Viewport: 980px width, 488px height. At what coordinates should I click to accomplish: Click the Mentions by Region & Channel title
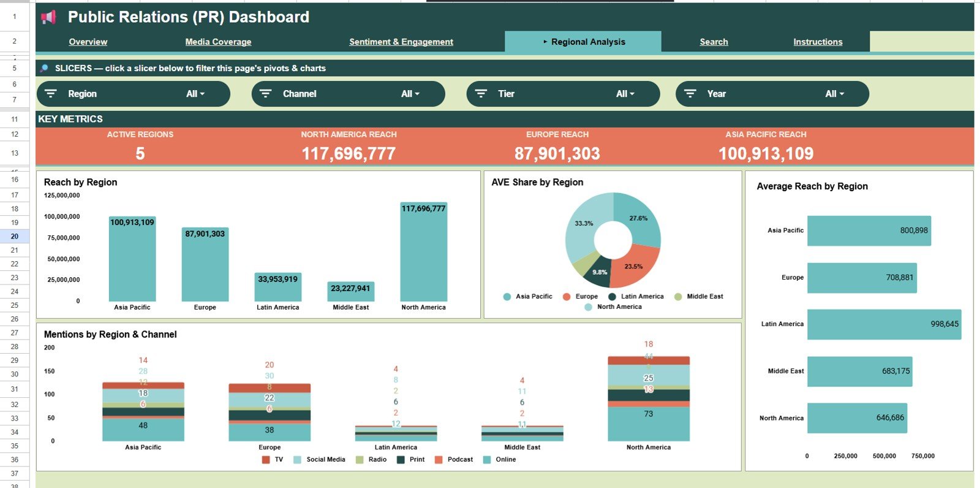click(x=110, y=334)
